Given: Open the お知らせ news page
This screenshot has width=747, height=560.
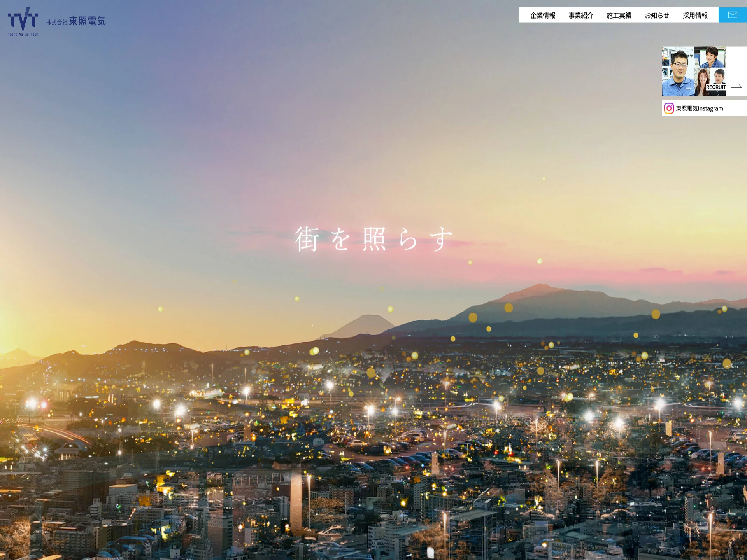Looking at the screenshot, I should click(657, 16).
